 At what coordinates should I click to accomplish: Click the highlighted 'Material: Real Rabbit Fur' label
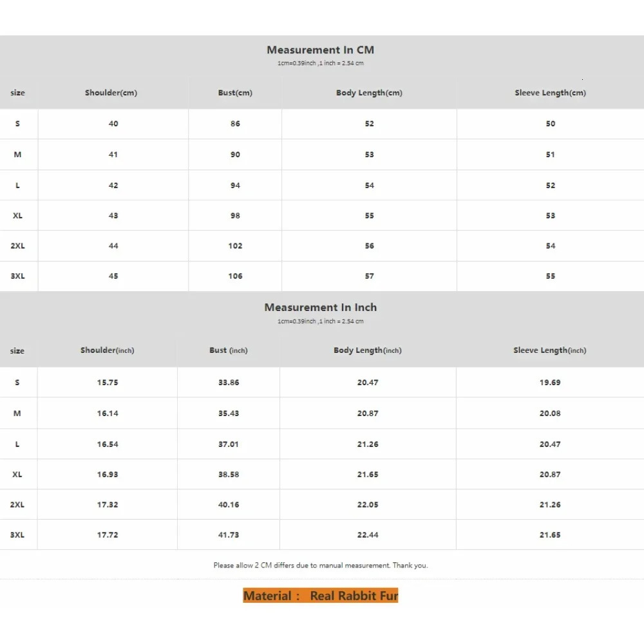(320, 596)
